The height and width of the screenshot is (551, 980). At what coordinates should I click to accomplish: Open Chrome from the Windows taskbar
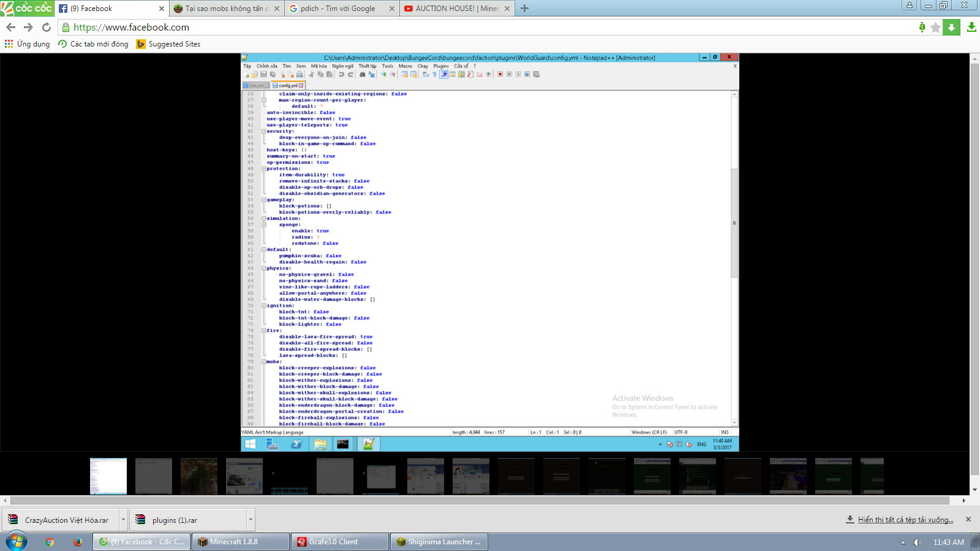click(50, 542)
